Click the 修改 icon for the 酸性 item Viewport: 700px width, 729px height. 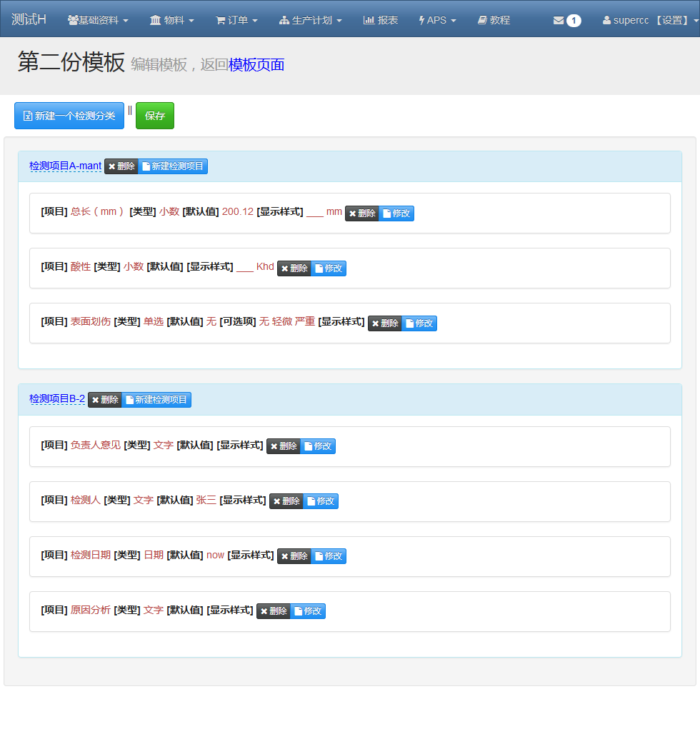click(x=328, y=268)
